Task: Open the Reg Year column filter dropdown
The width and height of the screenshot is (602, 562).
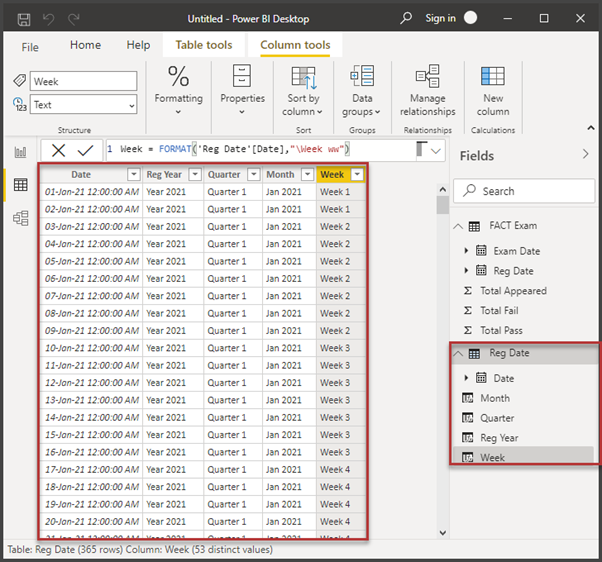Action: click(195, 175)
